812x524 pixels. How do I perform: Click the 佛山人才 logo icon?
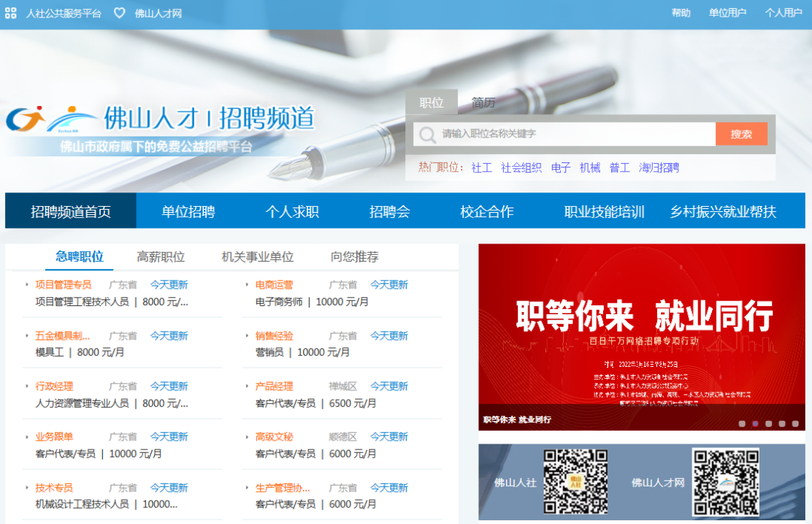click(x=51, y=120)
